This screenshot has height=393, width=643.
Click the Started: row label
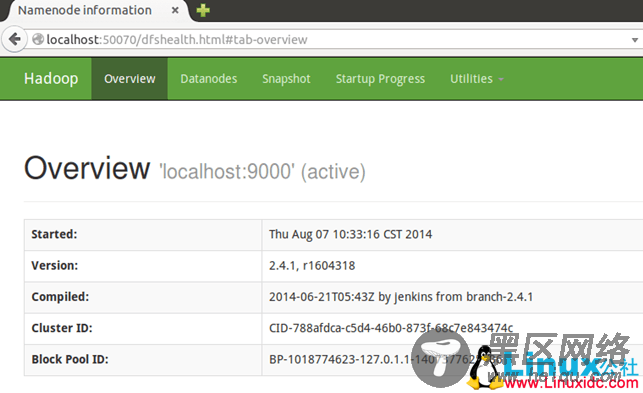(x=54, y=234)
